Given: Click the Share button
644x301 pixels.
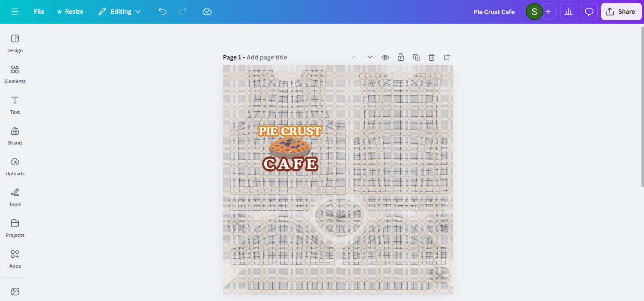Looking at the screenshot, I should pyautogui.click(x=621, y=12).
